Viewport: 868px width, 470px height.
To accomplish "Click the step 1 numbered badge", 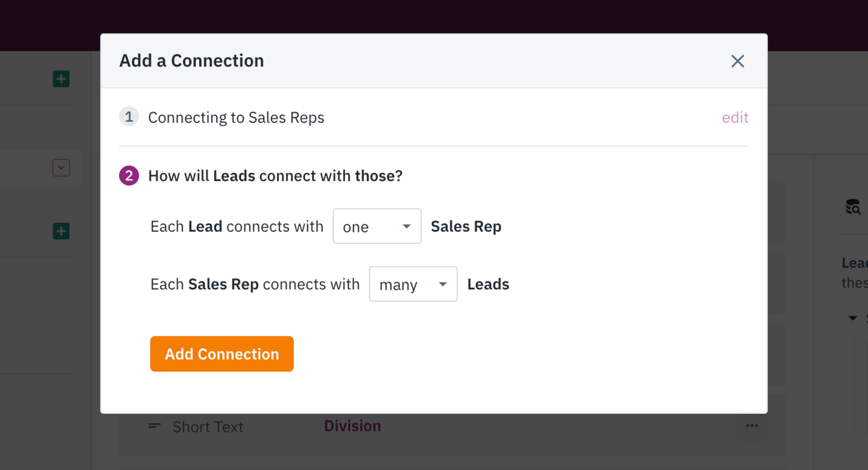I will pyautogui.click(x=128, y=116).
